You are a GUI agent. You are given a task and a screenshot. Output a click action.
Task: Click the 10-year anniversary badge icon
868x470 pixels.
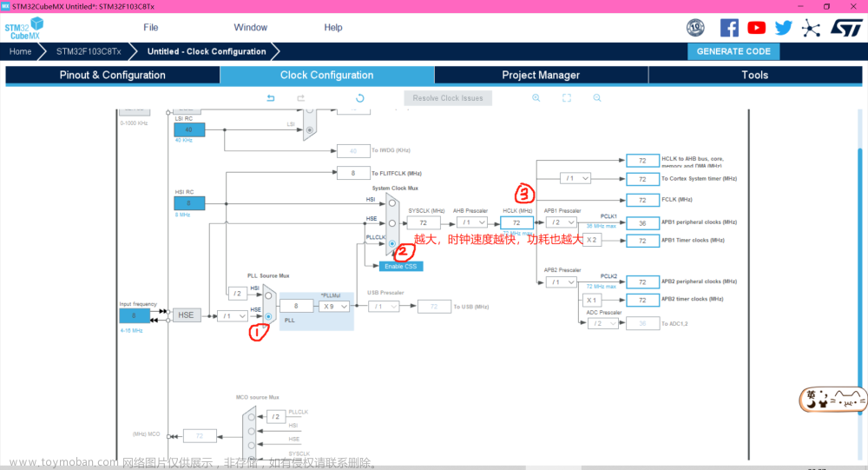tap(695, 28)
